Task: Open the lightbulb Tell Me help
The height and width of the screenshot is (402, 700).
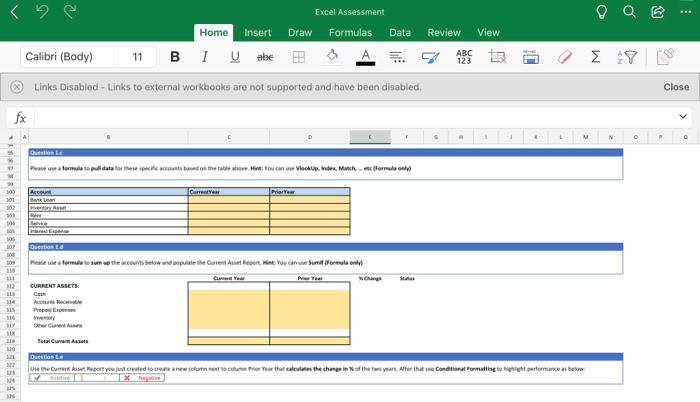Action: tap(601, 12)
